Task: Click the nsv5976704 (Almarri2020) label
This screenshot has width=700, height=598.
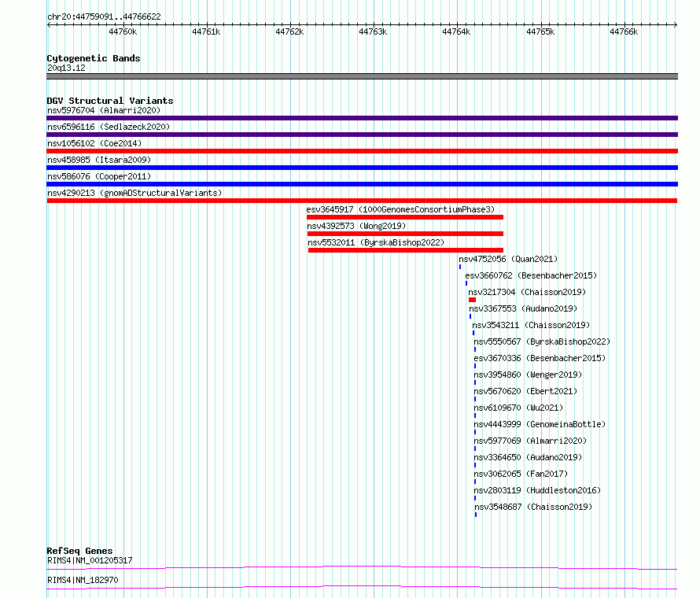Action: click(104, 110)
